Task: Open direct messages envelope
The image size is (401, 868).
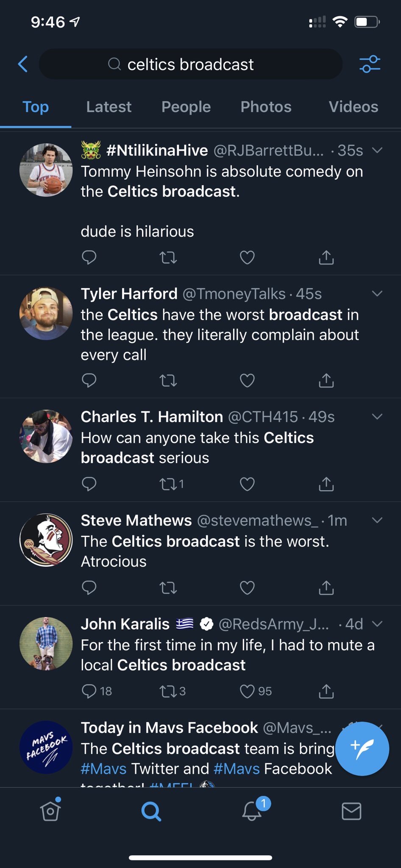Action: tap(351, 811)
